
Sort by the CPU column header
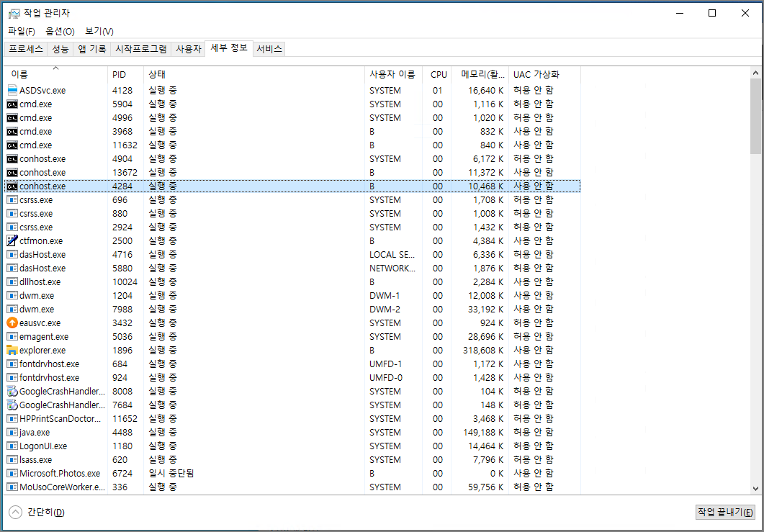coord(436,75)
